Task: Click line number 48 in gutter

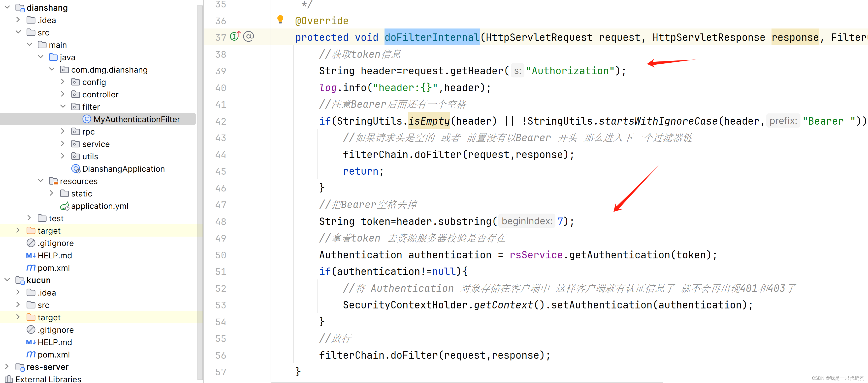Action: pos(221,222)
